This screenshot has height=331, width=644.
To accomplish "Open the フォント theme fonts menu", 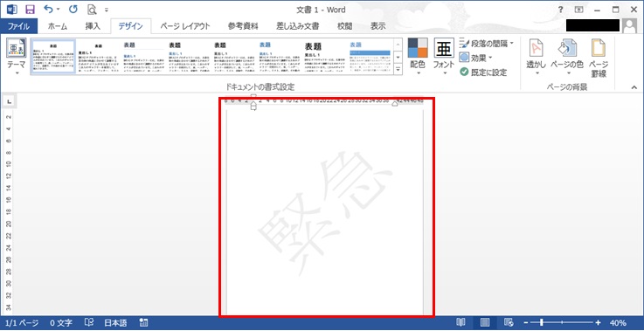I will [444, 57].
